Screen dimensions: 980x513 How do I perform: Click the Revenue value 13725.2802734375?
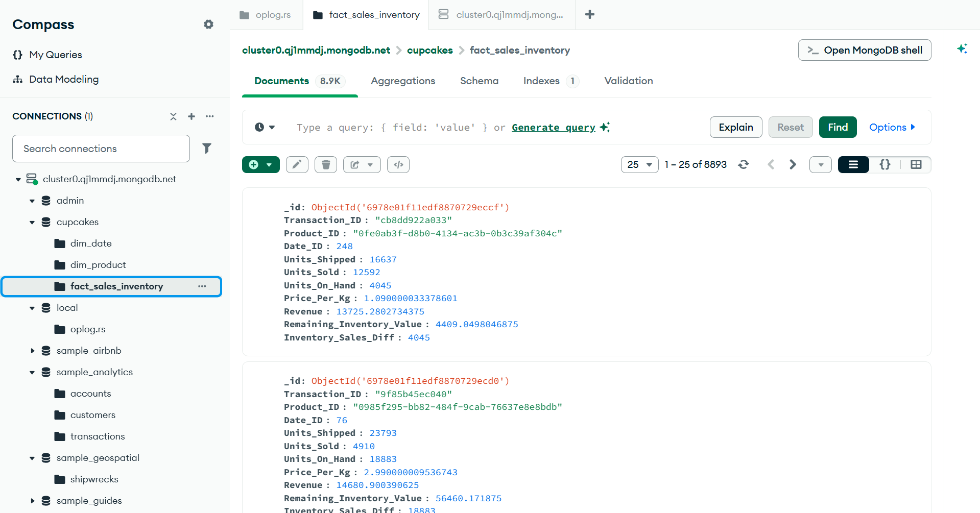coord(380,311)
